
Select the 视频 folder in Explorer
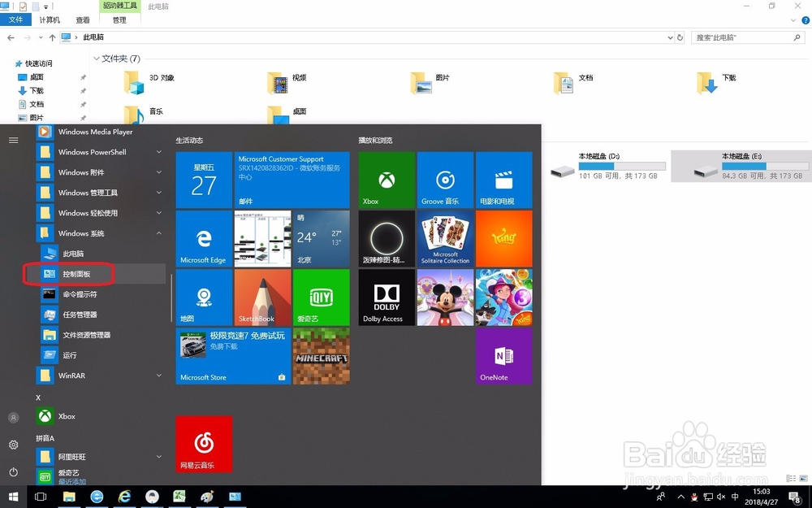287,82
